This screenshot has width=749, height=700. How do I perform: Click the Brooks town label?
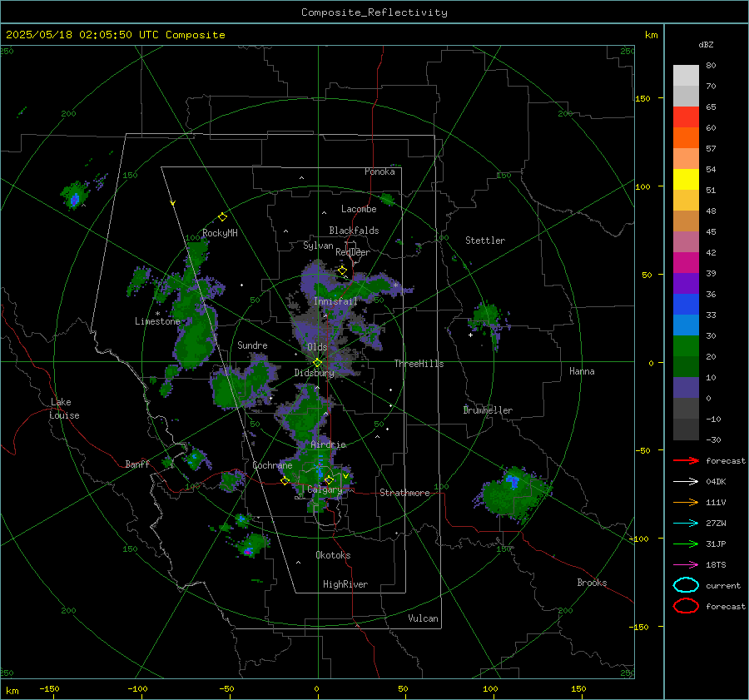(x=592, y=583)
